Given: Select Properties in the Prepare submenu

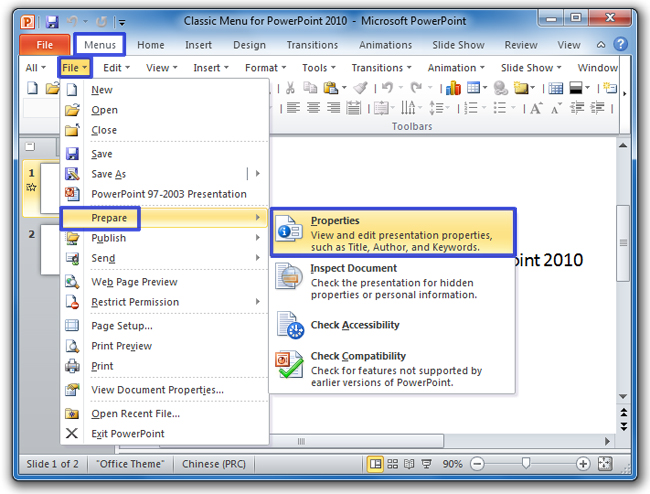Looking at the screenshot, I should [393, 232].
